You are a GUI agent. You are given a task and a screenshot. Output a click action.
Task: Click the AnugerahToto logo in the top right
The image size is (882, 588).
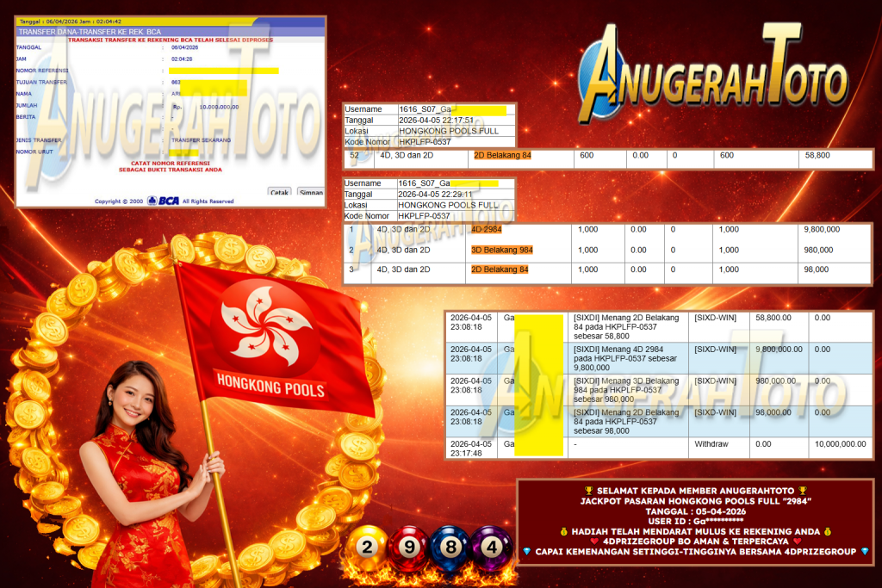pos(711,66)
